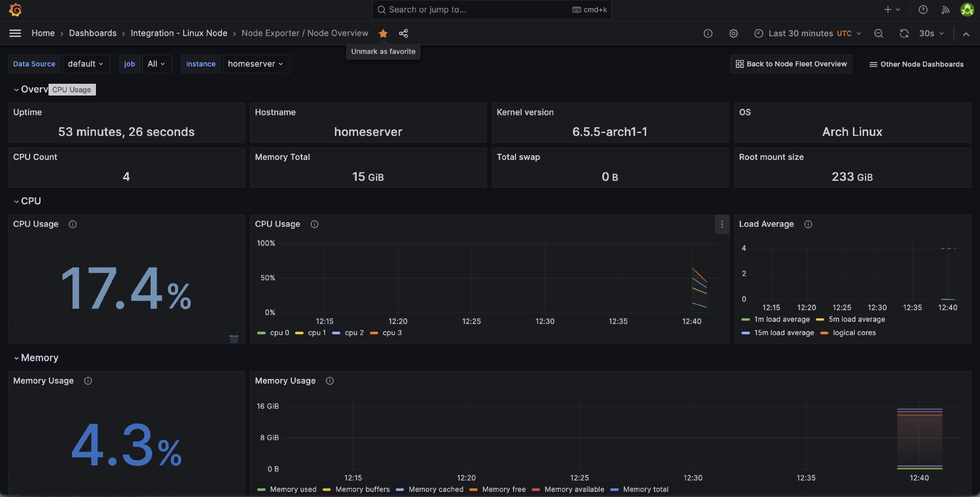Focus the Search or jump to field
Image resolution: width=980 pixels, height=497 pixels.
coord(492,10)
